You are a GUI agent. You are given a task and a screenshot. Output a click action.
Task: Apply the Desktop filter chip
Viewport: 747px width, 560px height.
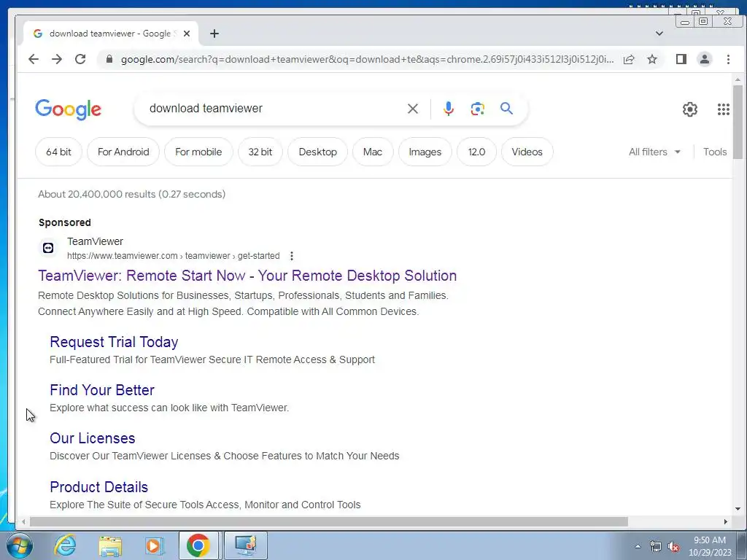point(318,152)
